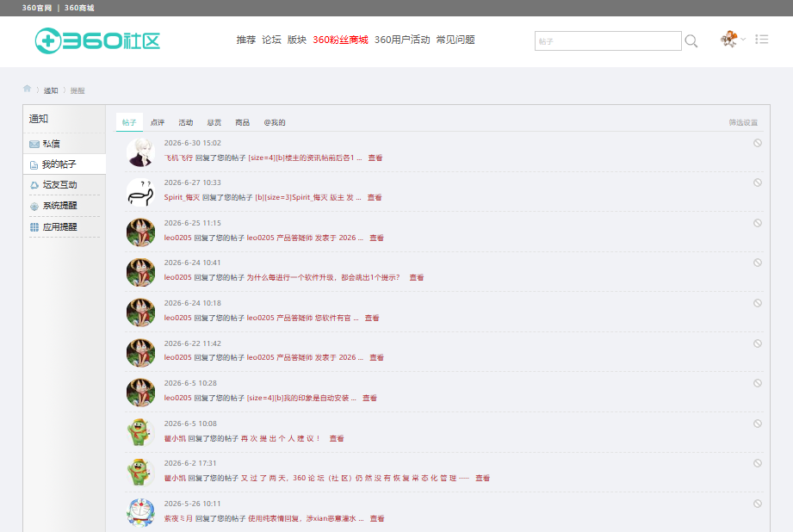Click 查看 on Spirit_悔灭 reply
The image size is (793, 532).
[x=375, y=197]
